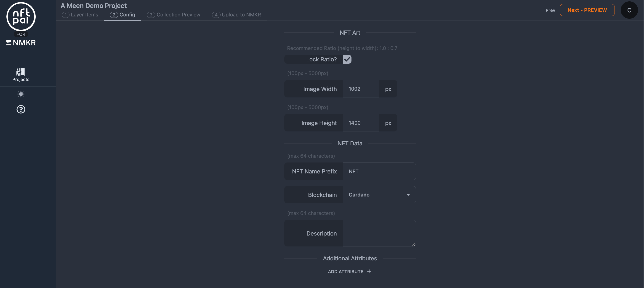This screenshot has height=288, width=644.
Task: Expand the Blockchain dropdown arrow
Action: [x=408, y=195]
